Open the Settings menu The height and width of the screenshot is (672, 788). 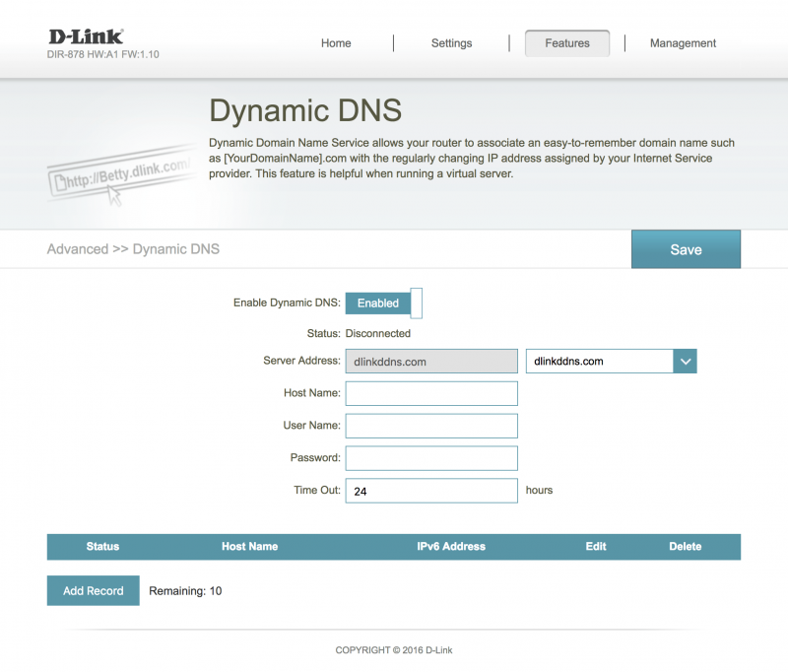(x=451, y=43)
